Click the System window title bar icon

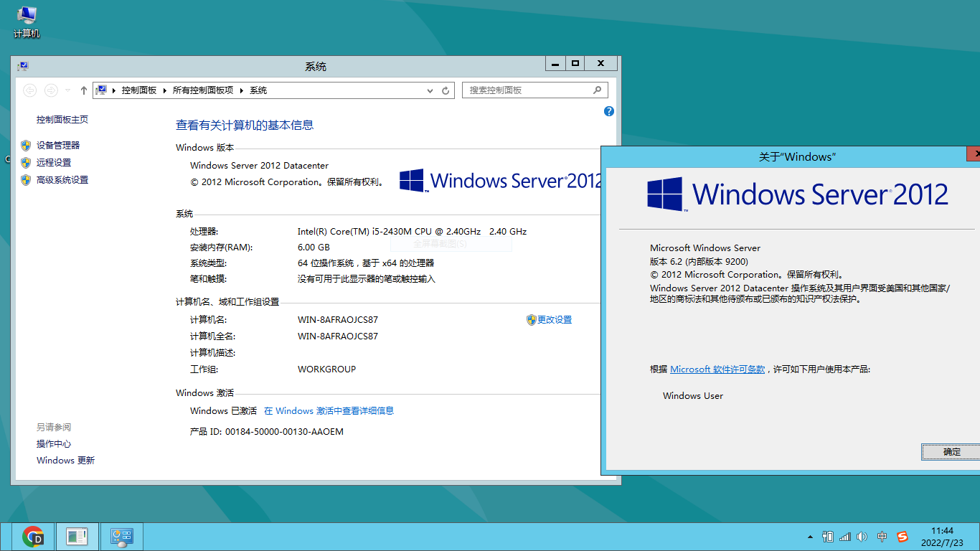point(22,66)
